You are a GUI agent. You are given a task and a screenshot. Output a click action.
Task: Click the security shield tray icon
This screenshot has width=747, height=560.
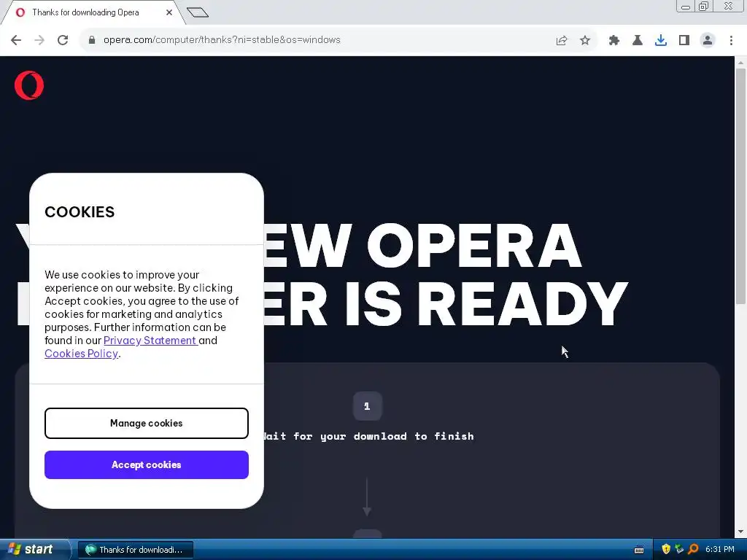point(666,549)
